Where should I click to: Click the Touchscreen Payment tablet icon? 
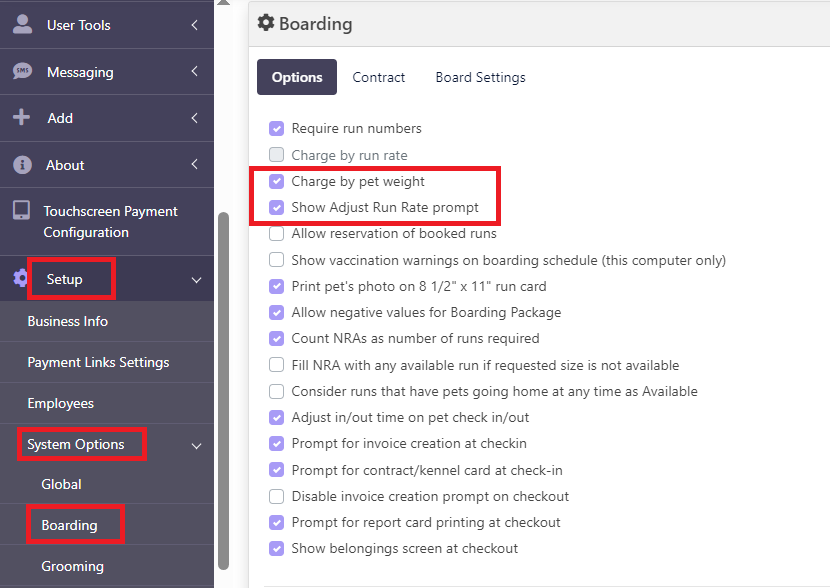(22, 210)
